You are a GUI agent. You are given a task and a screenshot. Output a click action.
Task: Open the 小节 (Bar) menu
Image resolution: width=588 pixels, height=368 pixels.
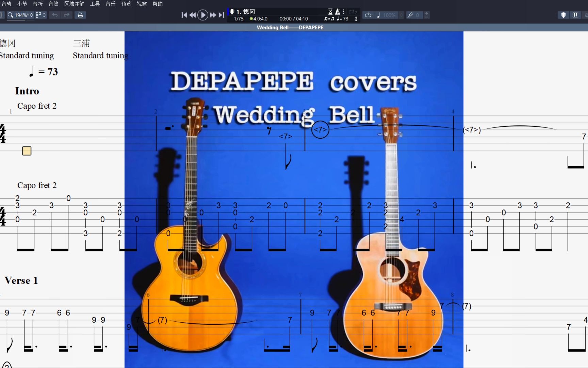[22, 4]
